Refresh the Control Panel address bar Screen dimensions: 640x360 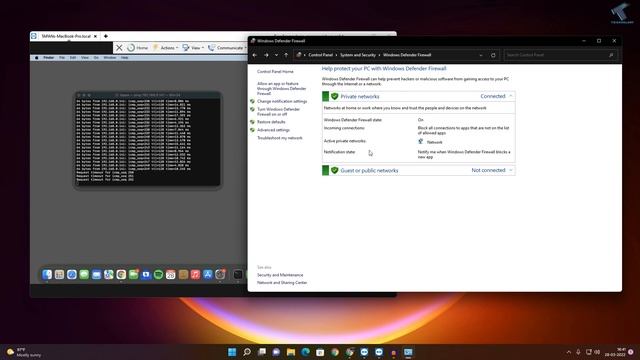493,55
